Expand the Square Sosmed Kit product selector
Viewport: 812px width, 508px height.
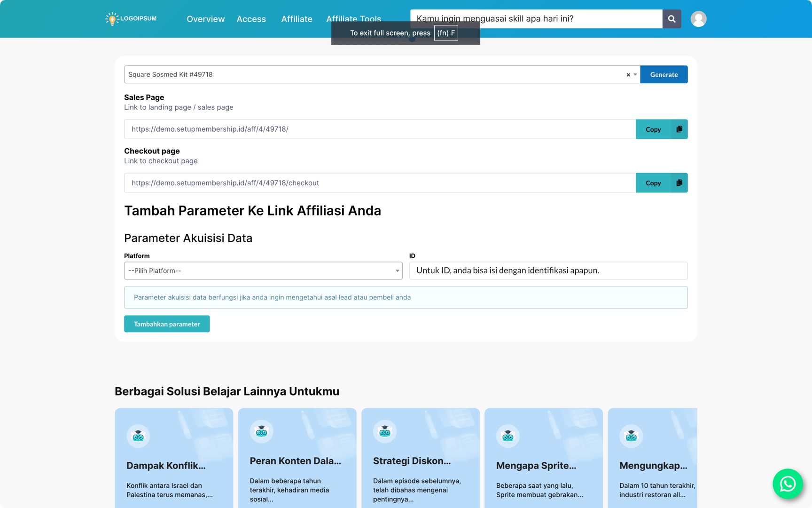pyautogui.click(x=635, y=74)
